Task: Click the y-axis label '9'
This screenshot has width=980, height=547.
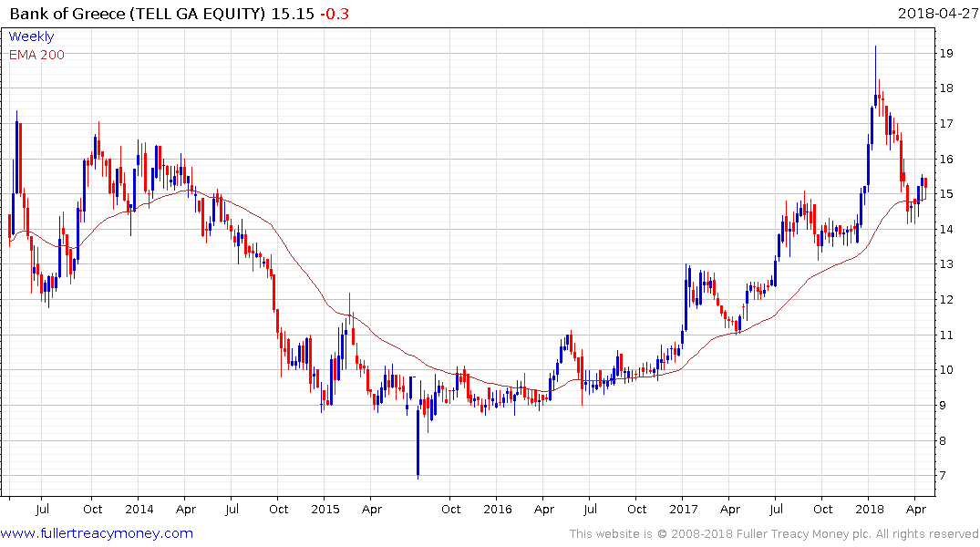Action: pos(944,406)
